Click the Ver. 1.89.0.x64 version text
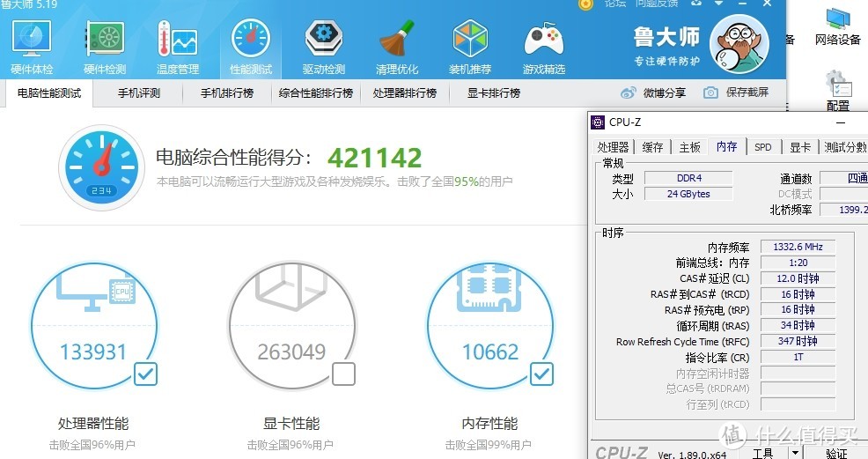 (692, 455)
